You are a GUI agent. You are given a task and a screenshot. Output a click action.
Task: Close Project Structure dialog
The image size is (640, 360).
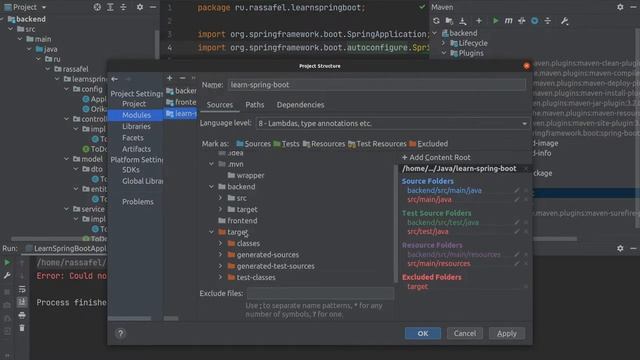pos(527,66)
